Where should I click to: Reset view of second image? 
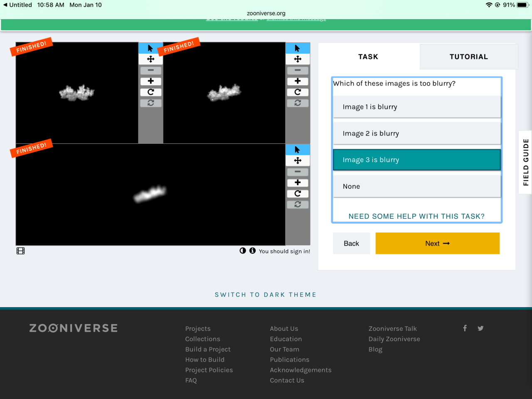[x=298, y=103]
